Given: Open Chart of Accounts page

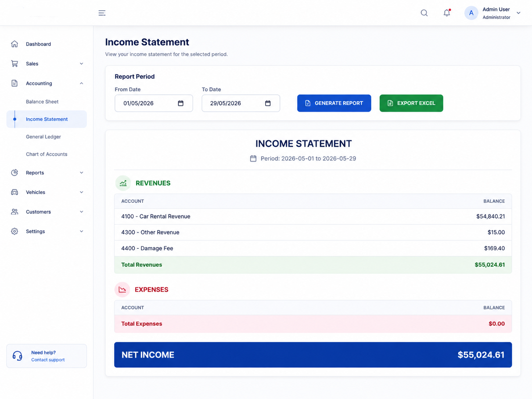Looking at the screenshot, I should pyautogui.click(x=47, y=154).
